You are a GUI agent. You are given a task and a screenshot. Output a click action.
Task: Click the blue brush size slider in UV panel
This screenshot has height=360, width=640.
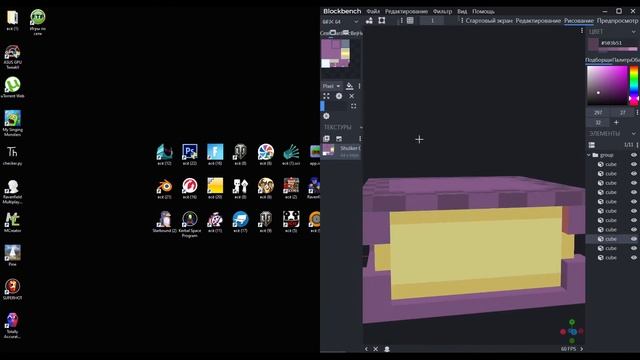tap(322, 106)
